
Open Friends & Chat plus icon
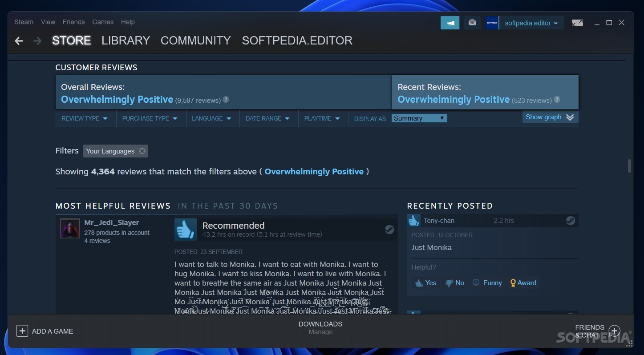[x=615, y=331]
